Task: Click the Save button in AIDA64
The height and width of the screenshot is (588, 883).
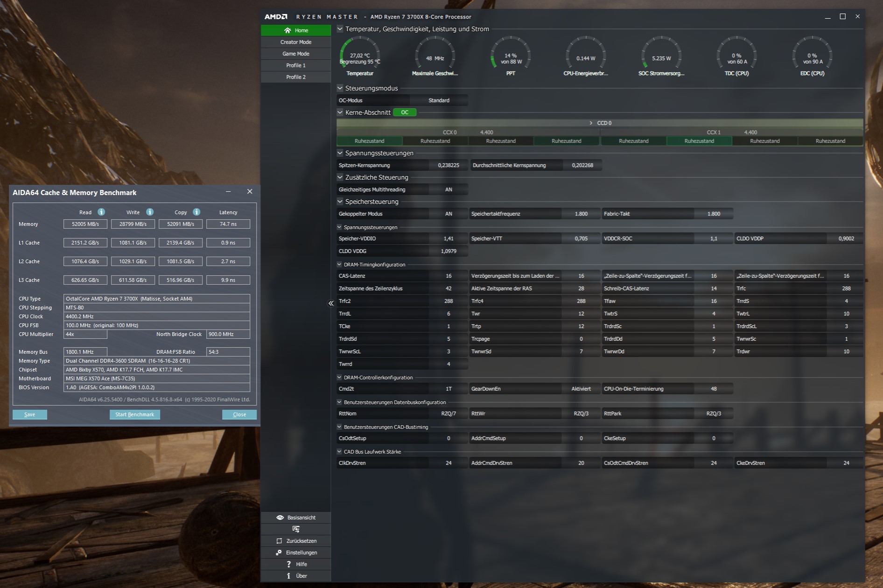Action: (x=29, y=414)
